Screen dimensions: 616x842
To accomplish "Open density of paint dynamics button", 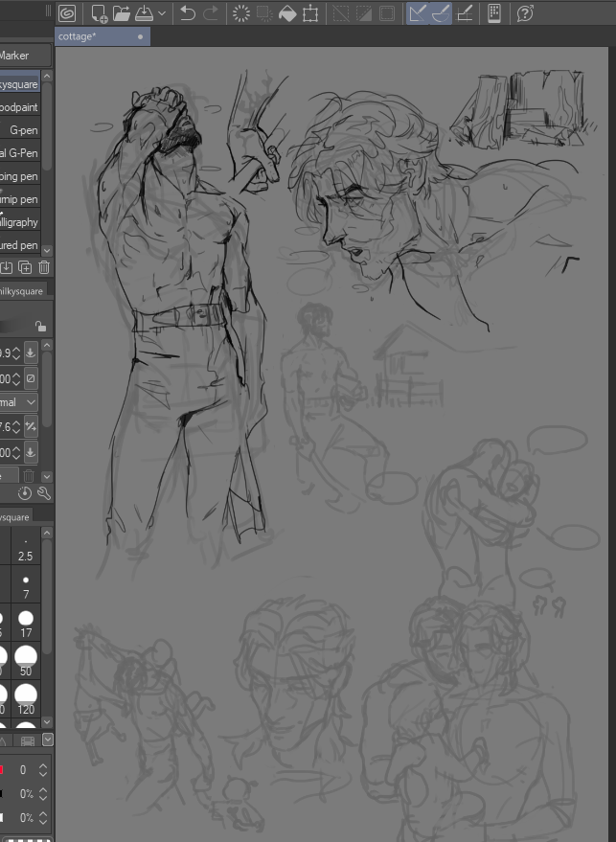I will pos(31,452).
